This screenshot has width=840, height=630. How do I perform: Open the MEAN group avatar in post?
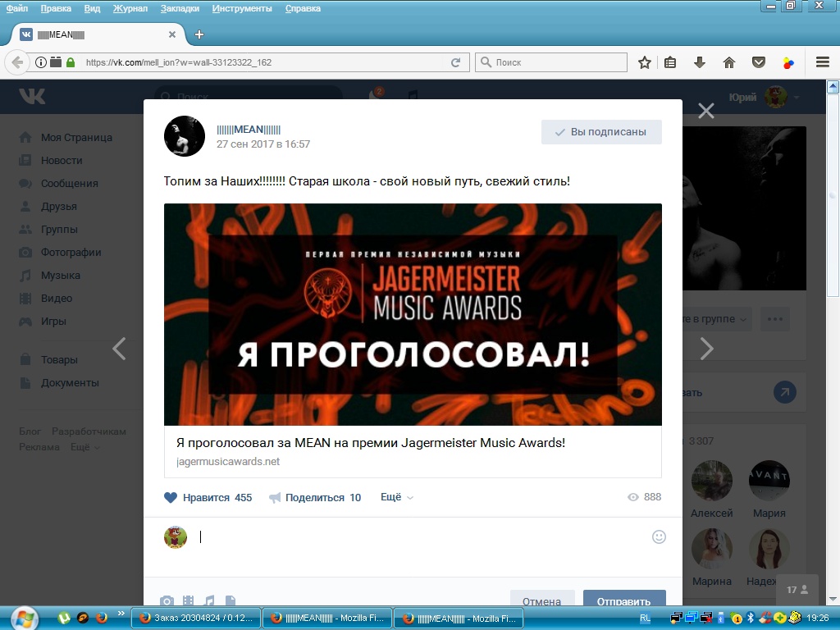[185, 136]
